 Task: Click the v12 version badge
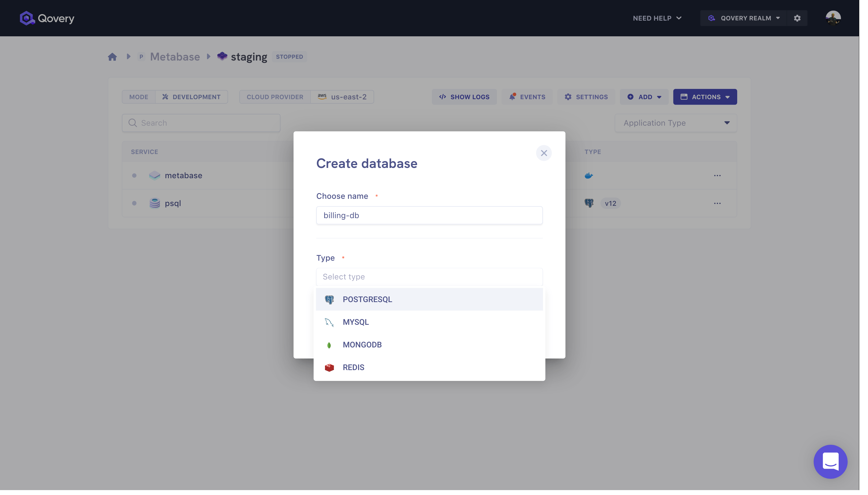[x=611, y=203]
